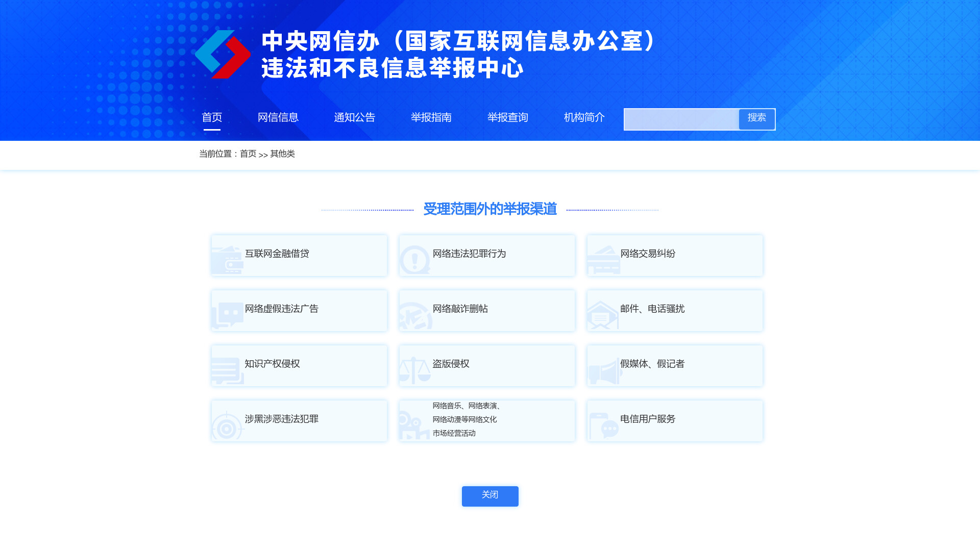Click the 违法和不良信息举报中心 header text
The width and height of the screenshot is (980, 551).
click(393, 68)
